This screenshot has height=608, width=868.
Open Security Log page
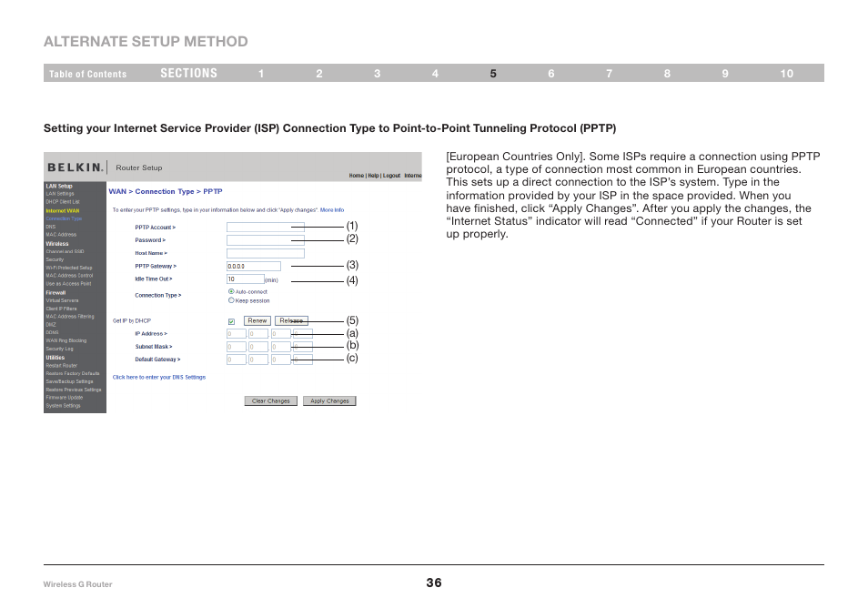coord(59,349)
